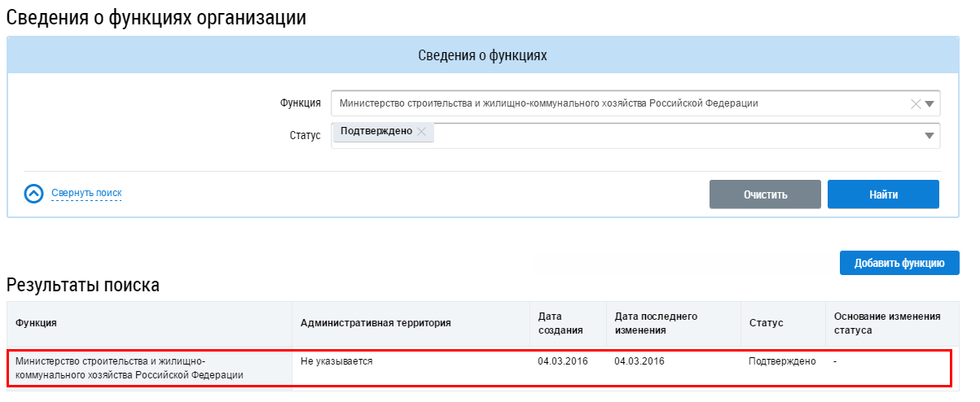Click the Статус column header in results
The image size is (980, 402).
(766, 323)
